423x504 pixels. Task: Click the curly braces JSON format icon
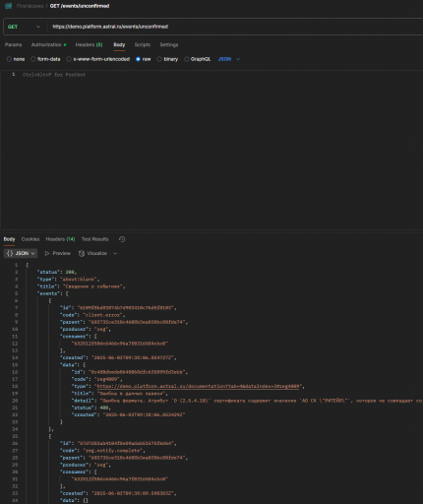[x=10, y=253]
